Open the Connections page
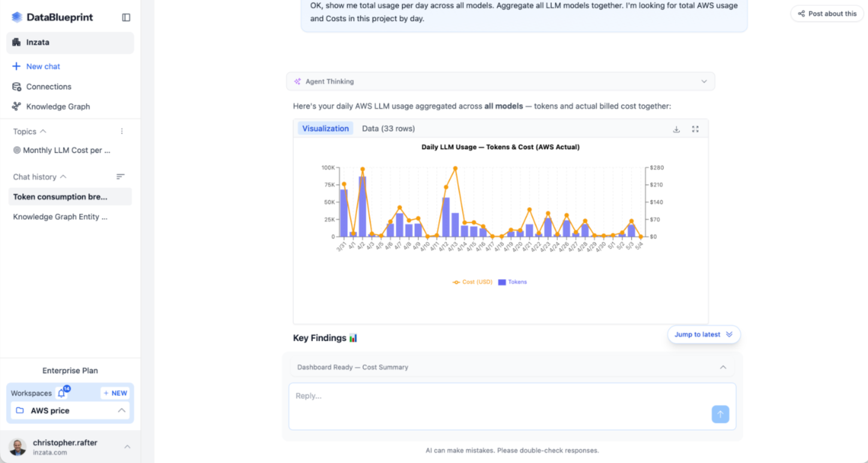 coord(48,87)
